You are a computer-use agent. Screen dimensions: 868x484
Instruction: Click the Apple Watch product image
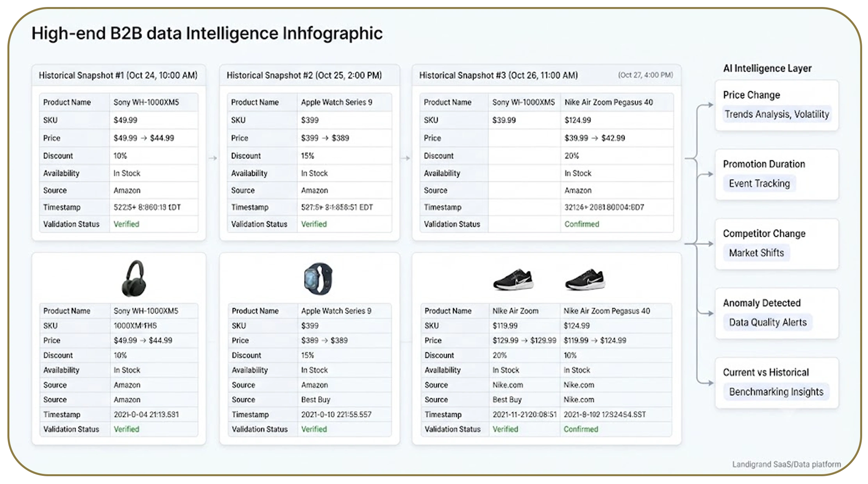pos(318,279)
